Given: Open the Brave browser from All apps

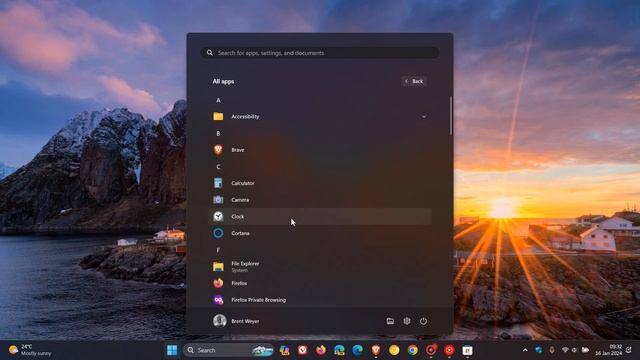Looking at the screenshot, I should coord(320,150).
